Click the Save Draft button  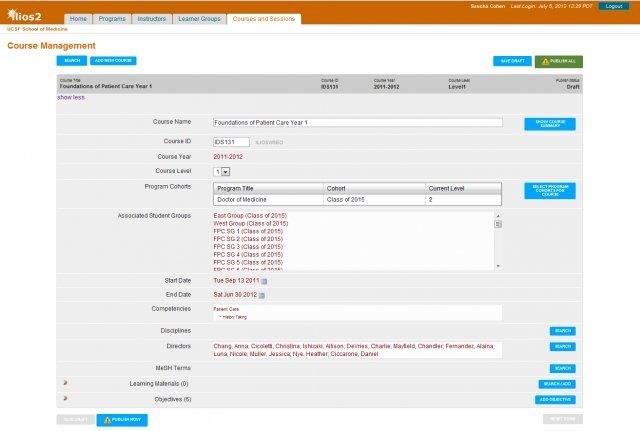[x=512, y=61]
